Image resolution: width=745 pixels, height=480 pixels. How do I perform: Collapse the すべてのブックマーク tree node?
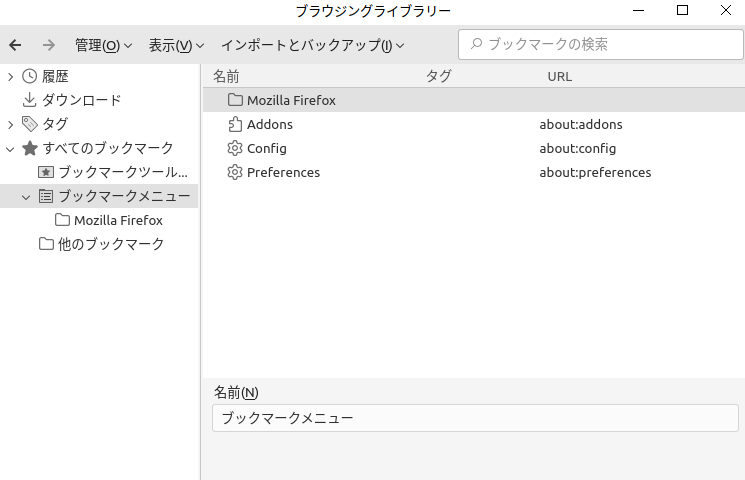point(10,148)
